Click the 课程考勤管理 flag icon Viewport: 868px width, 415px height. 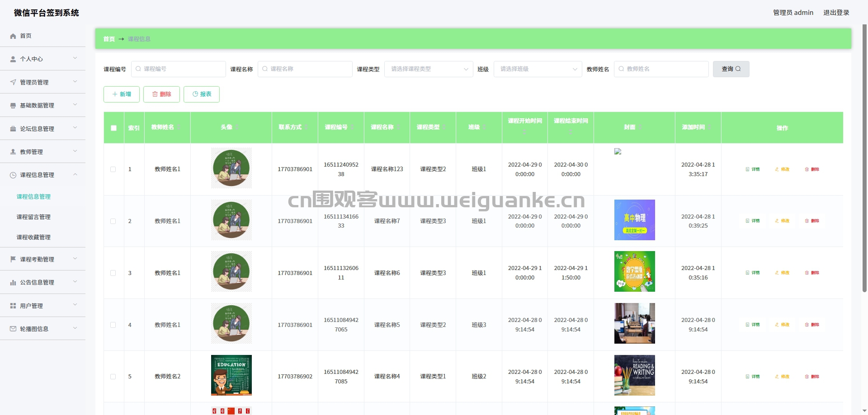13,259
